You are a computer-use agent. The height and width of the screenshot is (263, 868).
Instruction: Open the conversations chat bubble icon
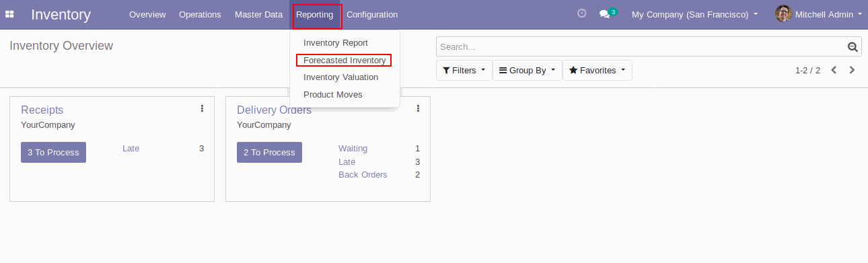point(604,14)
